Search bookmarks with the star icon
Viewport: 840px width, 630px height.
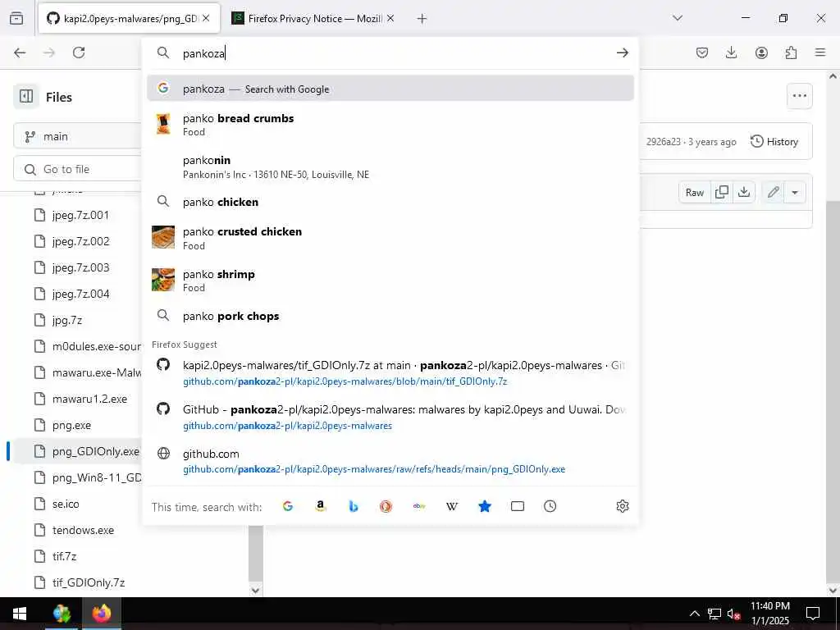pos(484,506)
